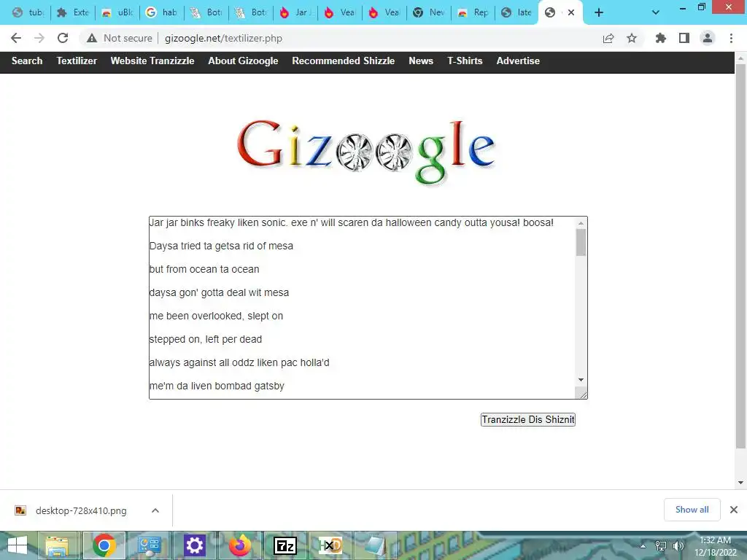The height and width of the screenshot is (560, 747).
Task: Click the Gizoogle logo image
Action: coord(366,152)
